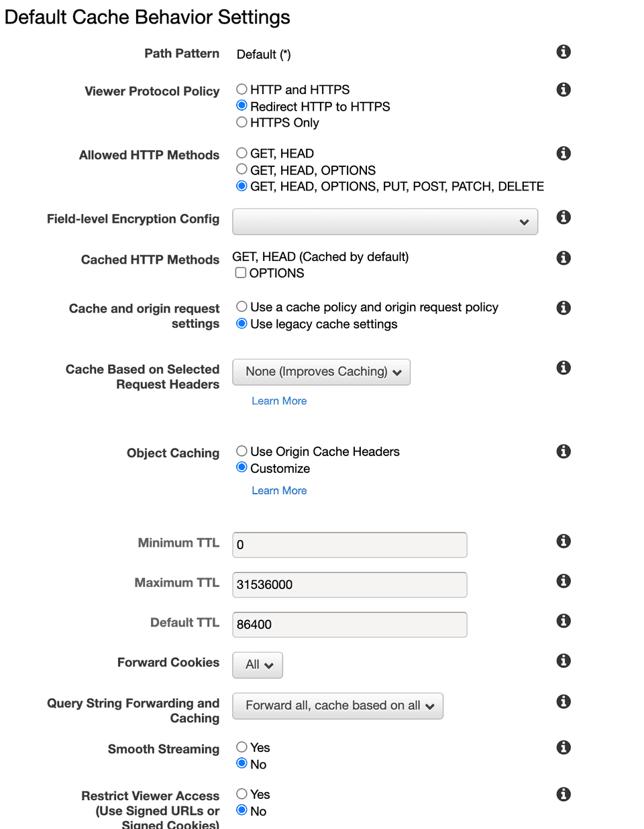Show info for Allowed HTTP Methods

point(563,154)
